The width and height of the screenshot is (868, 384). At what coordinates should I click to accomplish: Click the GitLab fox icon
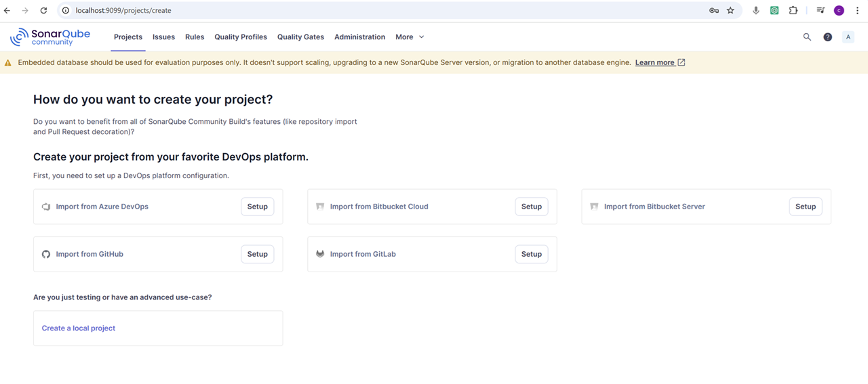[x=320, y=254]
